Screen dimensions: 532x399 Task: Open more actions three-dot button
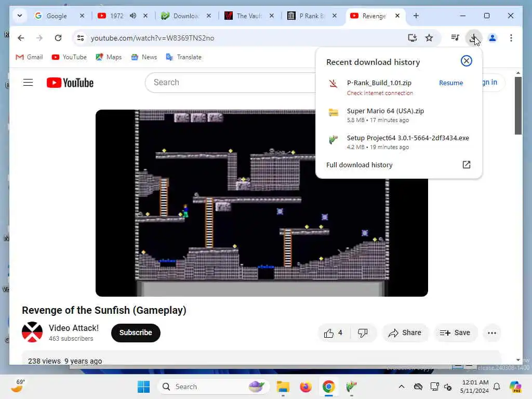(x=492, y=333)
